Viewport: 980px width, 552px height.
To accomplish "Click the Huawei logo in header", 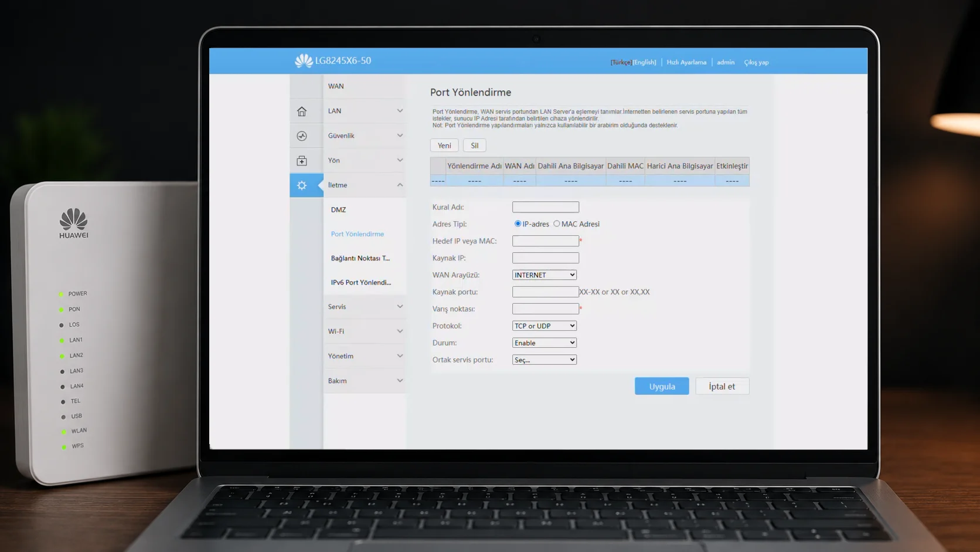I will coord(304,60).
